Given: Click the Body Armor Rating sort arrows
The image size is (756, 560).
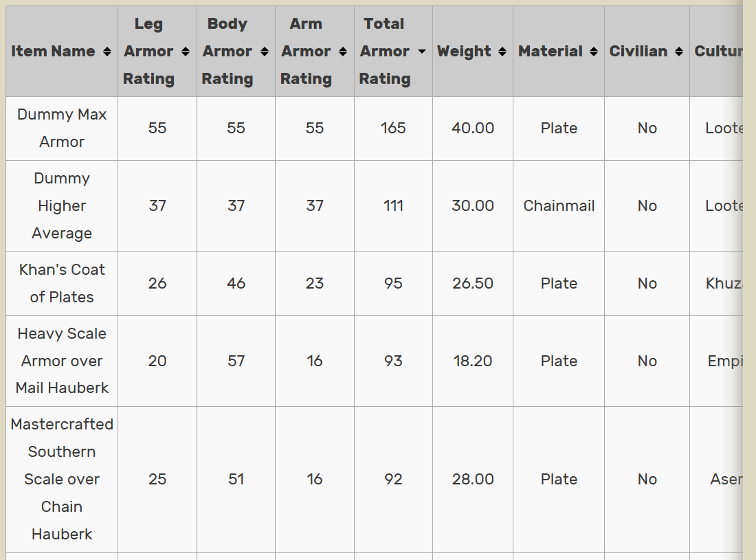Looking at the screenshot, I should [265, 52].
